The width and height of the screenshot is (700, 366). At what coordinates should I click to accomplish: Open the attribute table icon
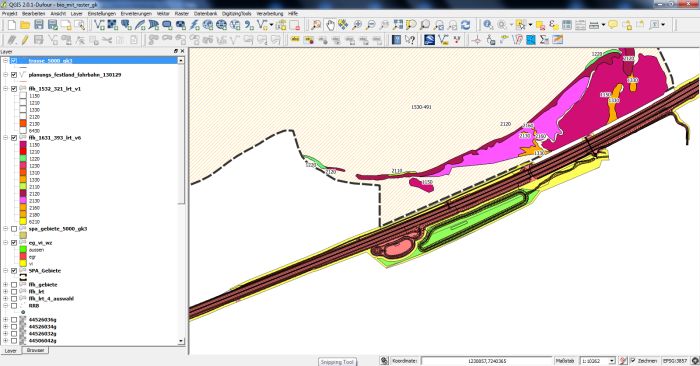(x=567, y=25)
